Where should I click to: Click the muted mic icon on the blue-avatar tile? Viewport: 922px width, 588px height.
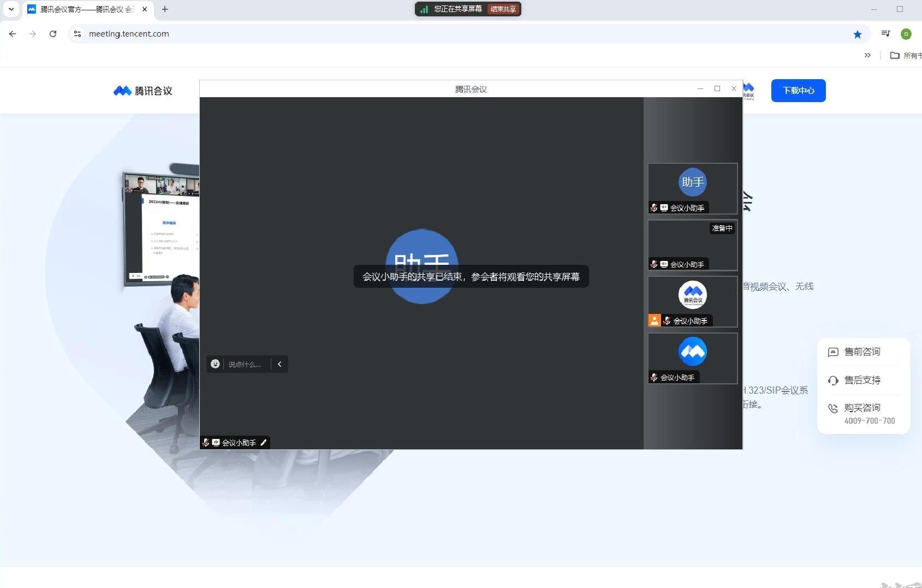point(654,377)
